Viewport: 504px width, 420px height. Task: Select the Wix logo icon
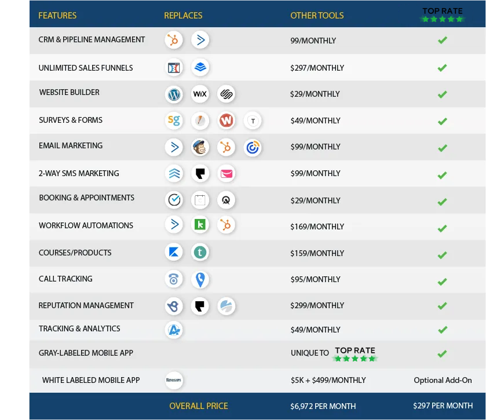point(200,94)
